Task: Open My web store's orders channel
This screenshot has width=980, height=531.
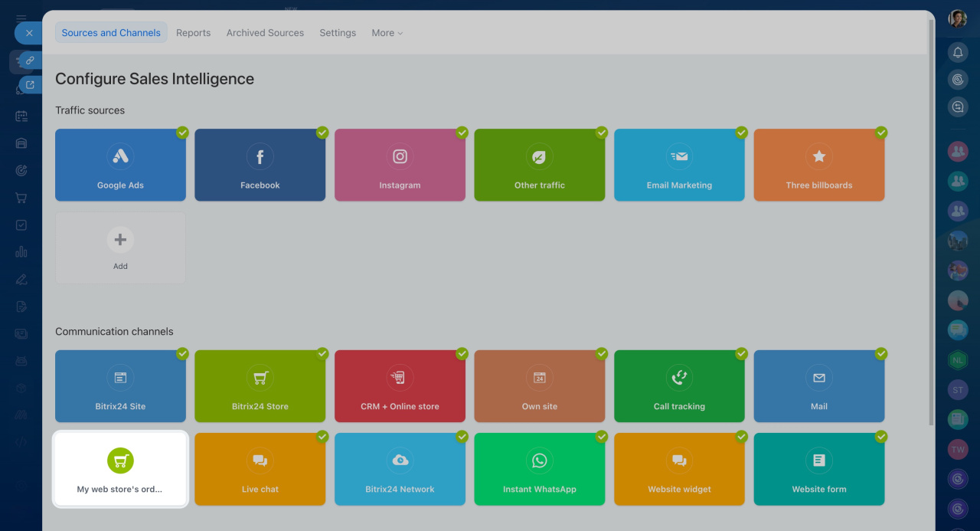Action: (120, 469)
